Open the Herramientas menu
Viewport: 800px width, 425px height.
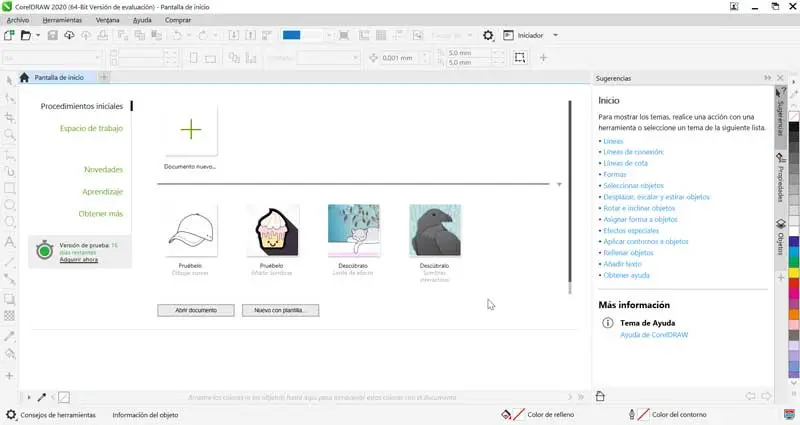[62, 20]
